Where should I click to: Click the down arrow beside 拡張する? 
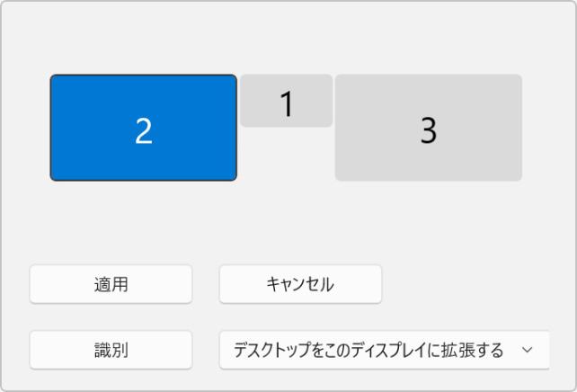click(528, 350)
